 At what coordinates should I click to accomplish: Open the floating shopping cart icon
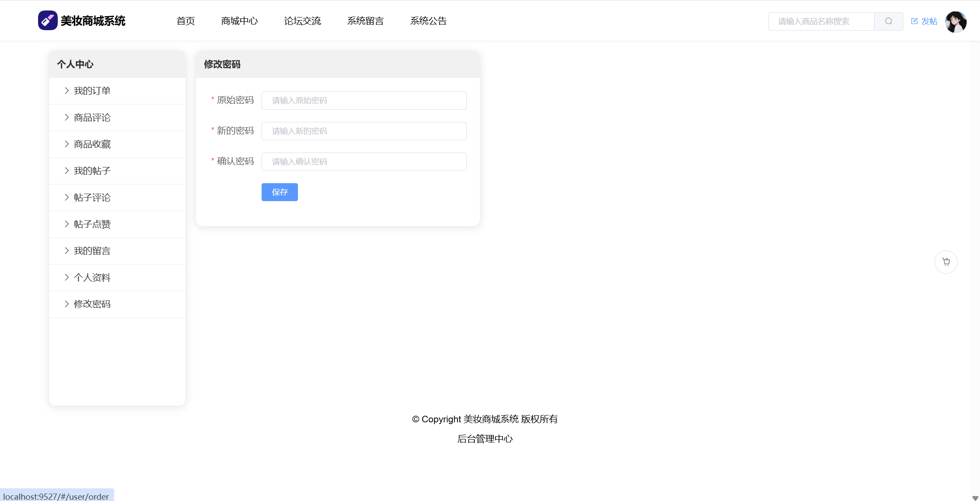(946, 262)
